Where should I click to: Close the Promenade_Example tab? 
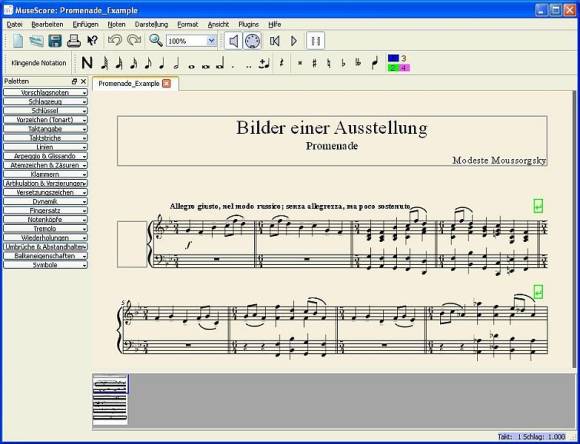pyautogui.click(x=166, y=84)
